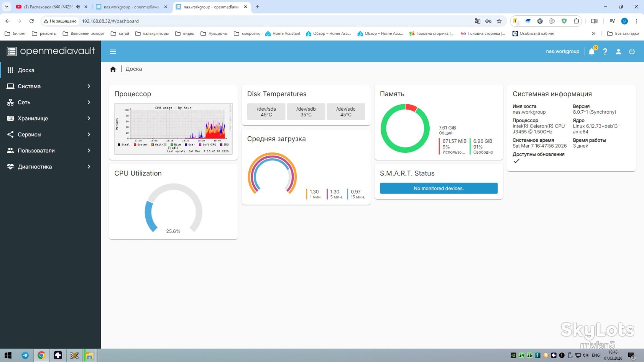Click the nas.workgroup hostname in header

(562, 51)
